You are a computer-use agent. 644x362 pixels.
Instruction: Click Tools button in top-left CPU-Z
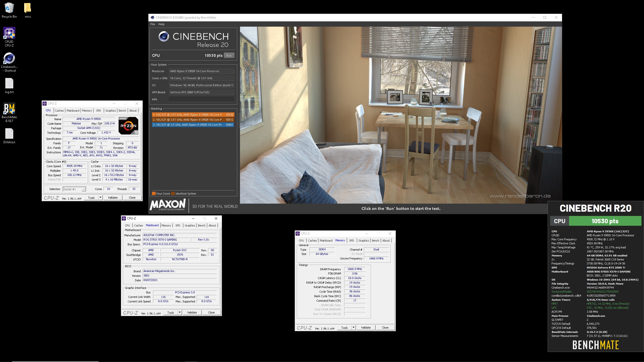(x=91, y=198)
